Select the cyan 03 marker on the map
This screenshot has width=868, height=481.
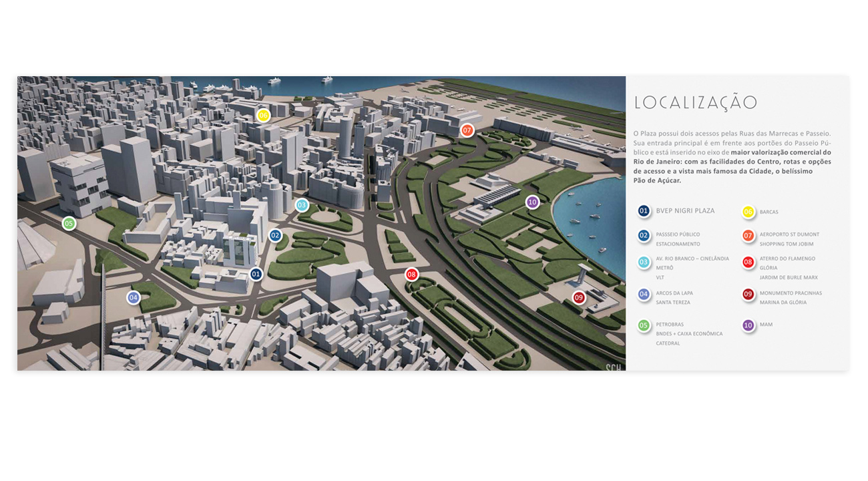point(302,205)
